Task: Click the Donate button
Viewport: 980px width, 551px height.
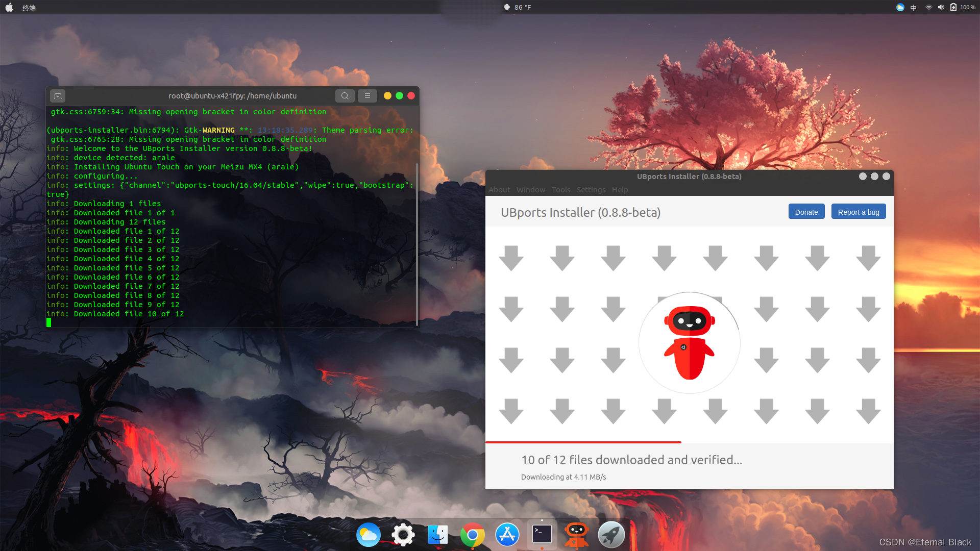Action: pyautogui.click(x=806, y=212)
